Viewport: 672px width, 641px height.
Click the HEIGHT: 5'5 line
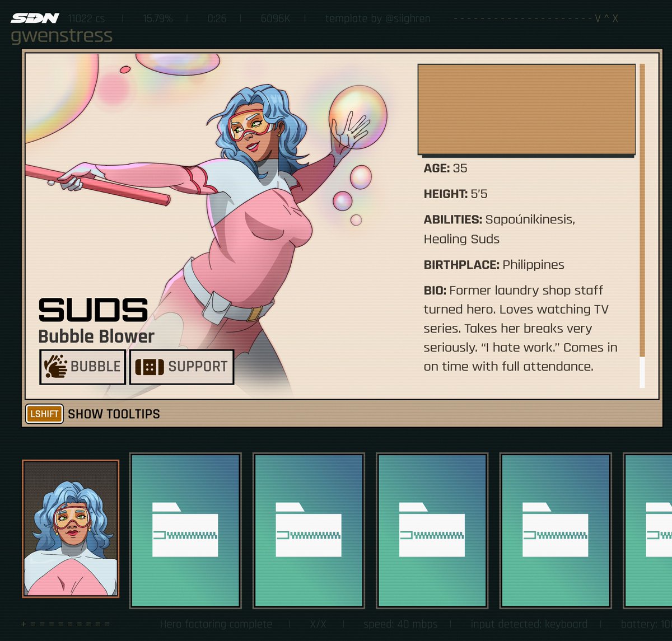tap(455, 194)
